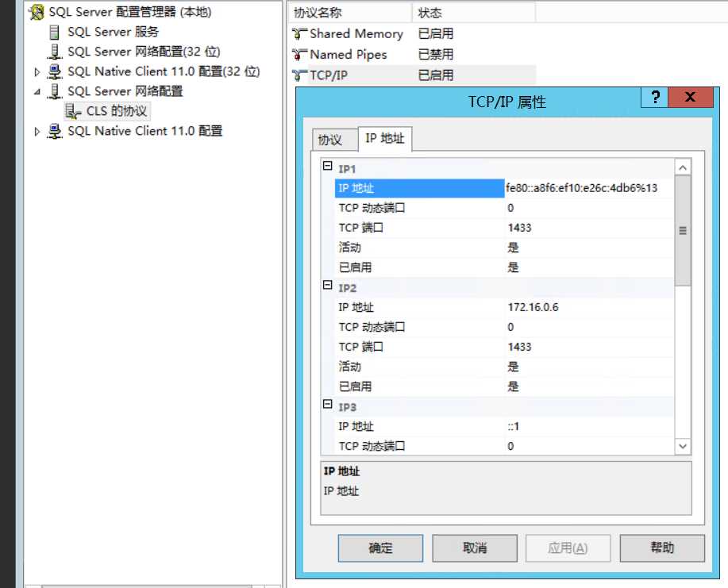This screenshot has height=588, width=728.
Task: Select SQL Server 网络配置(32 位) tree item
Action: [x=144, y=52]
